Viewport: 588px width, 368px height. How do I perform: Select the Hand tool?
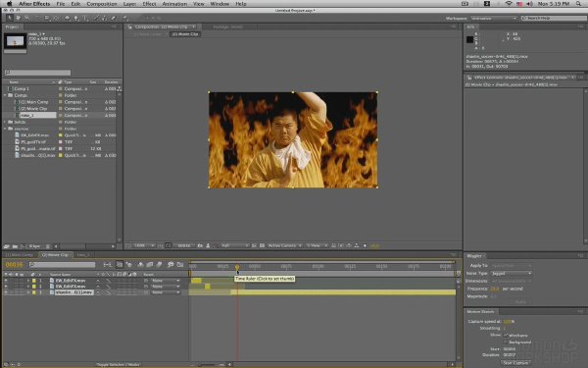pyautogui.click(x=18, y=18)
